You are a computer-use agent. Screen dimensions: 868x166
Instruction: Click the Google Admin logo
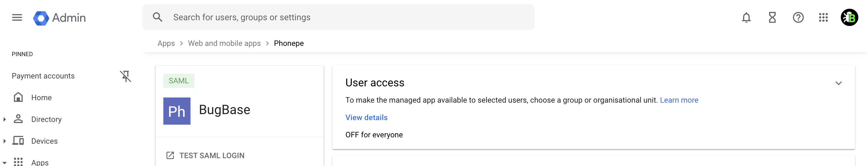pos(60,18)
